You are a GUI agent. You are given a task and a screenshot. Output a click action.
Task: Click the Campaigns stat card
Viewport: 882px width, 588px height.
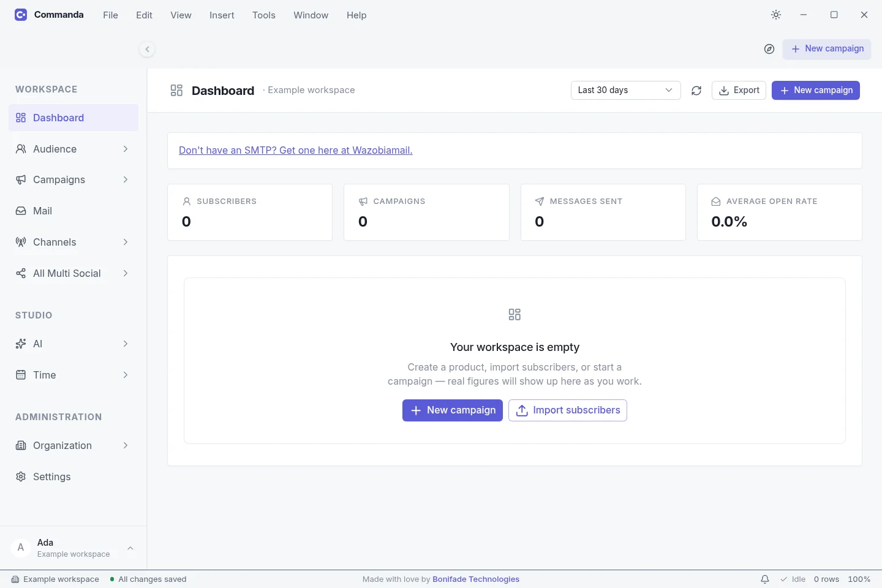[426, 213]
